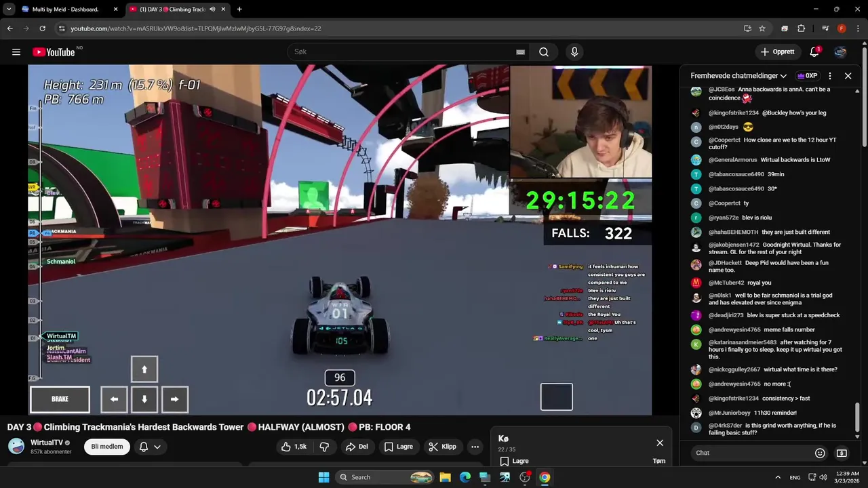Start voice search with the microphone
Image resolution: width=868 pixels, height=488 pixels.
click(574, 52)
